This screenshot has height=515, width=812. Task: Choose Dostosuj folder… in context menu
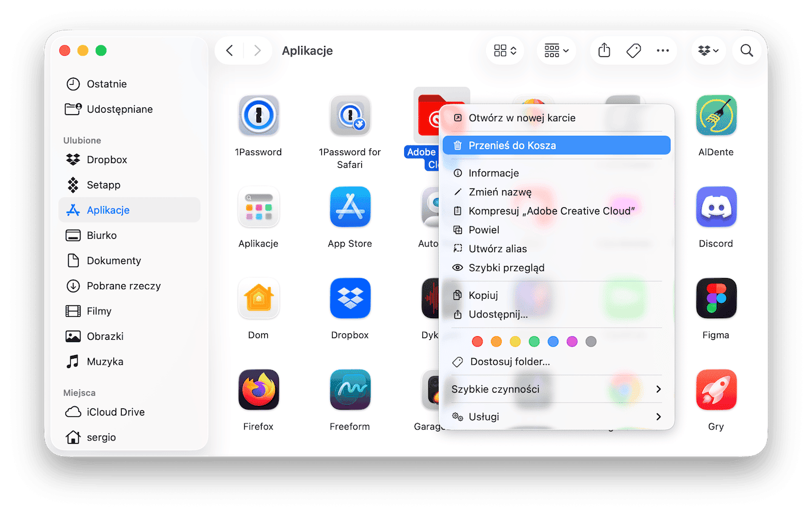tap(556, 362)
